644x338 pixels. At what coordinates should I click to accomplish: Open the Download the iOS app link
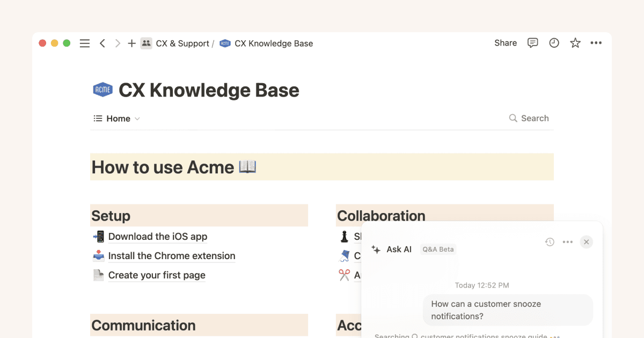pyautogui.click(x=158, y=237)
